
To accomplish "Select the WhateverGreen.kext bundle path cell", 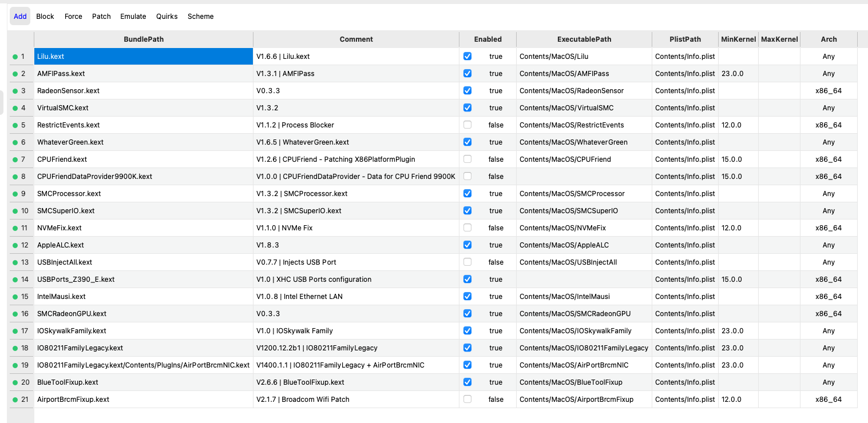I will coord(144,142).
